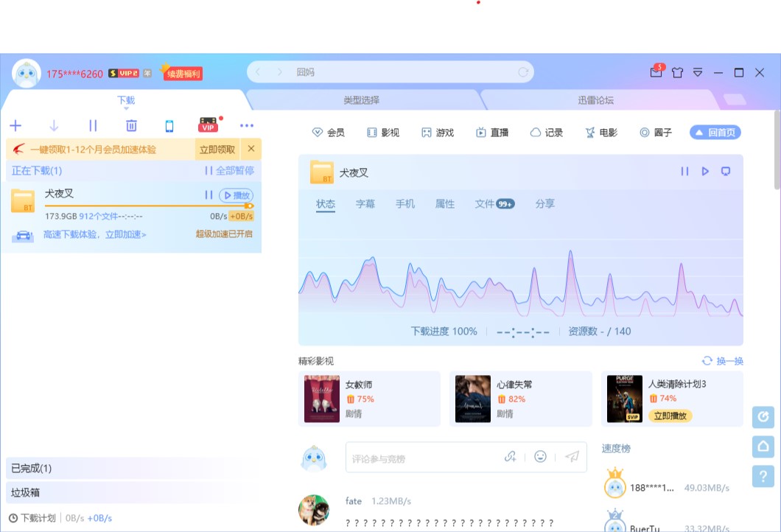Open the phone transfer icon in toolbar

[x=169, y=126]
